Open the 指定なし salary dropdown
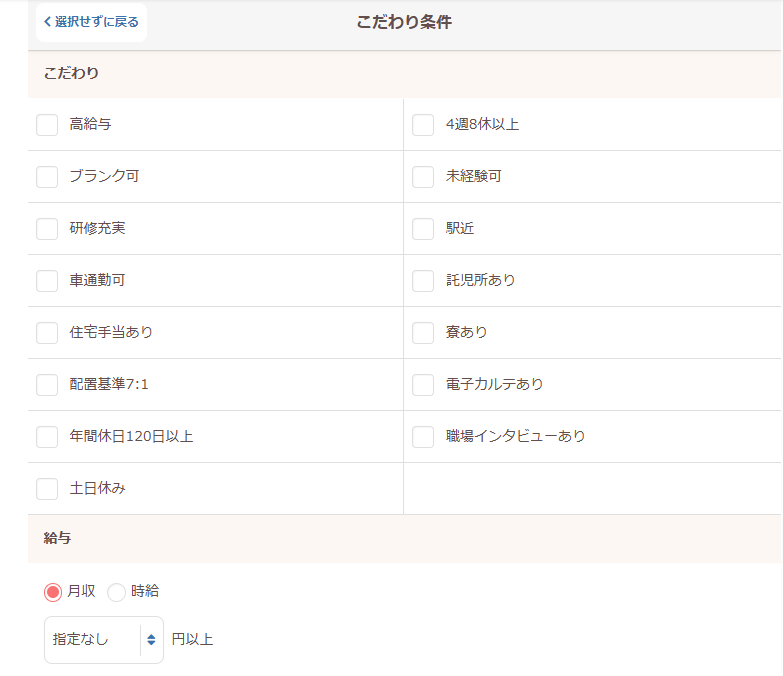The height and width of the screenshot is (676, 783). (x=94, y=640)
